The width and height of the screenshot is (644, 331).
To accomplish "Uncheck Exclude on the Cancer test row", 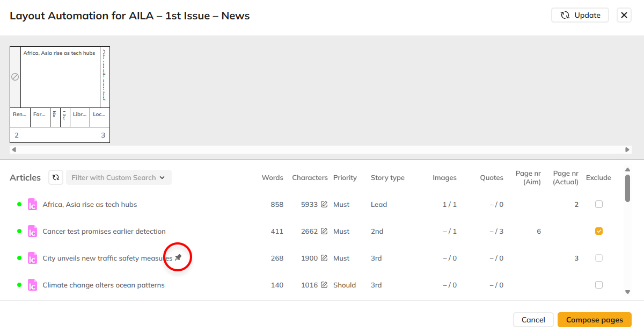I will 598,231.
